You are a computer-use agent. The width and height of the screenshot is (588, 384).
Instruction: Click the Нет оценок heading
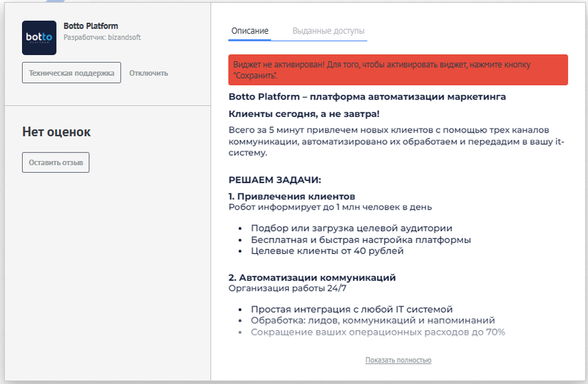tap(57, 132)
